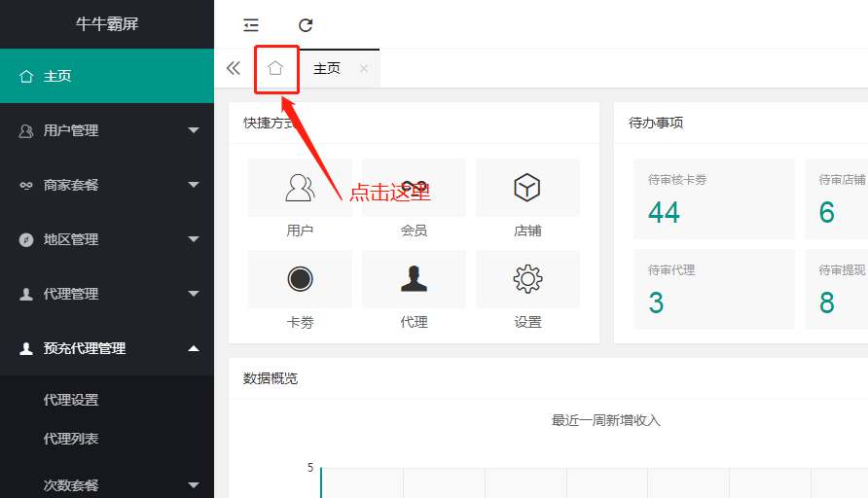This screenshot has width=868, height=498.
Task: Close the 主页 tab with its X
Action: pyautogui.click(x=364, y=69)
